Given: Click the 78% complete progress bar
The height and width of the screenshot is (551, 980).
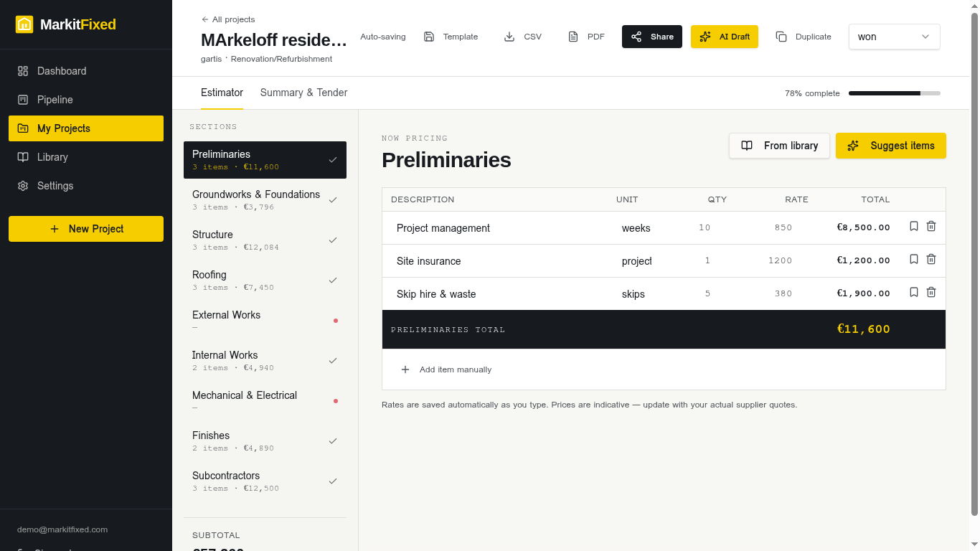Looking at the screenshot, I should click(895, 93).
